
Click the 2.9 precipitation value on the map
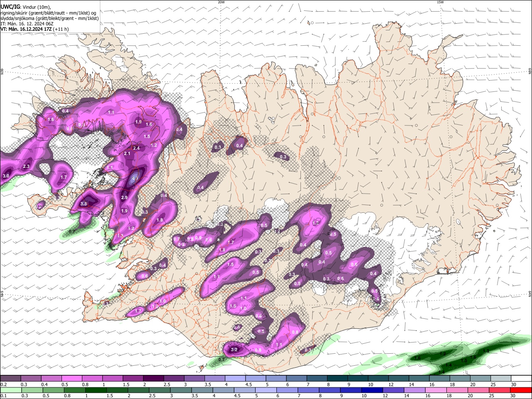pyautogui.click(x=124, y=197)
